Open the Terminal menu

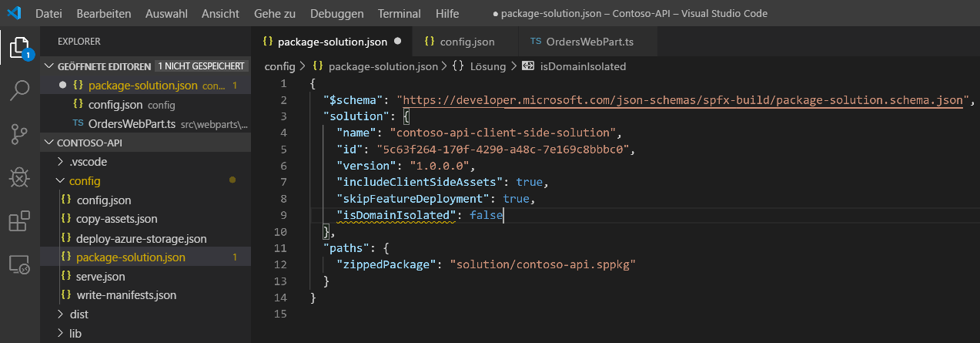[400, 14]
